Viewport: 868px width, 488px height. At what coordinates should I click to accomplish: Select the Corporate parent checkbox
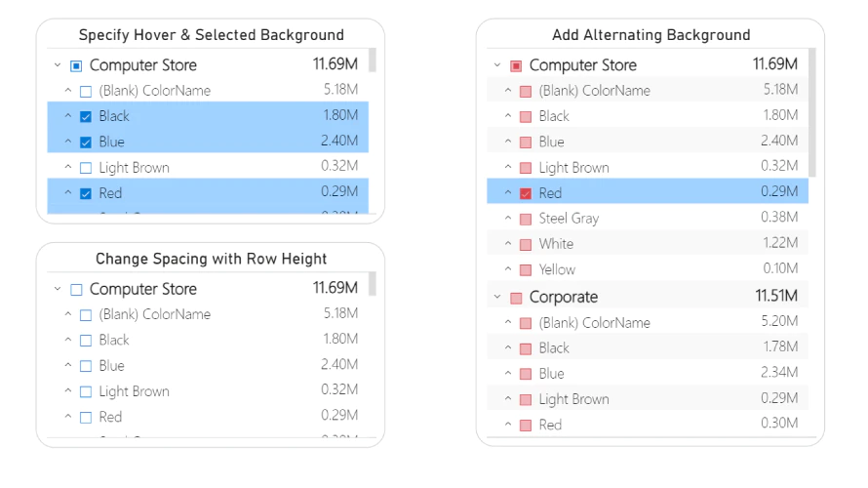(516, 298)
